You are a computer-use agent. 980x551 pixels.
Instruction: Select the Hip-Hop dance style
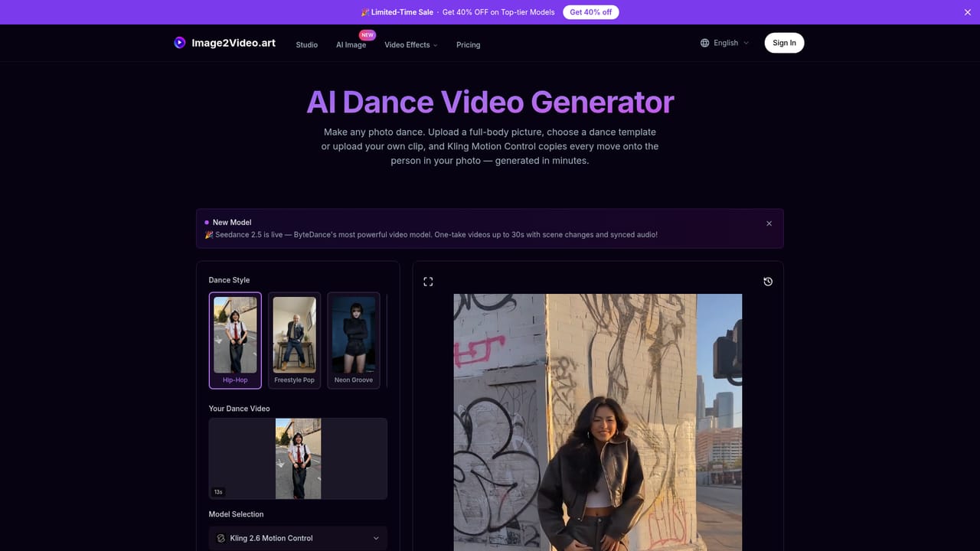click(235, 341)
